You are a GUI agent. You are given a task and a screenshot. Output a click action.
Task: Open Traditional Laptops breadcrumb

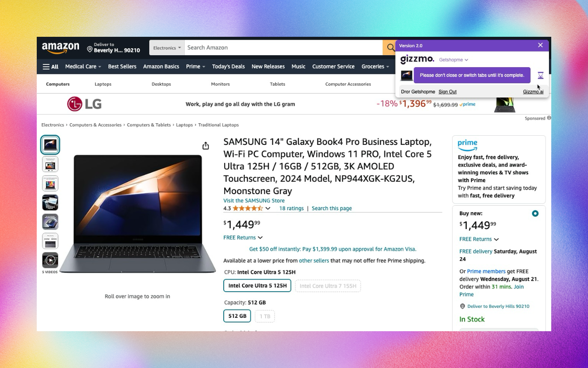pos(219,125)
